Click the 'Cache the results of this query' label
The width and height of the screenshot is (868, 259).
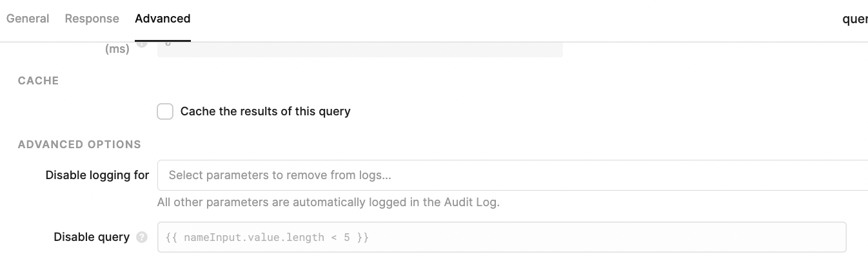[265, 111]
